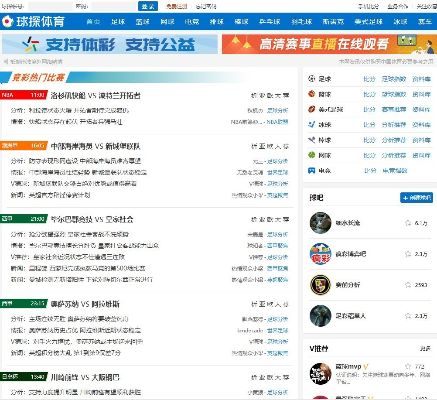The image size is (437, 400).
Task: Go to 首页 in the blue navigation bar
Action: pos(93,22)
